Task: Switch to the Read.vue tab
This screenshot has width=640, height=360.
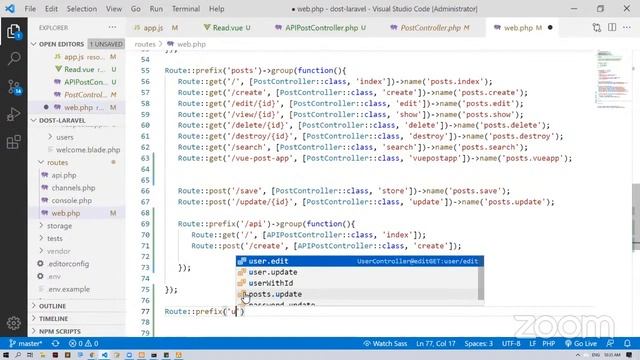Action: point(228,28)
